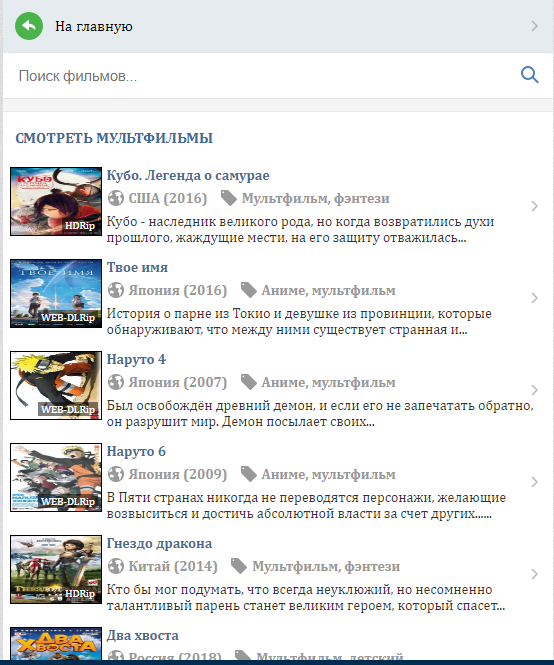
Task: Click the chevron at right of На главную
Action: (x=534, y=26)
